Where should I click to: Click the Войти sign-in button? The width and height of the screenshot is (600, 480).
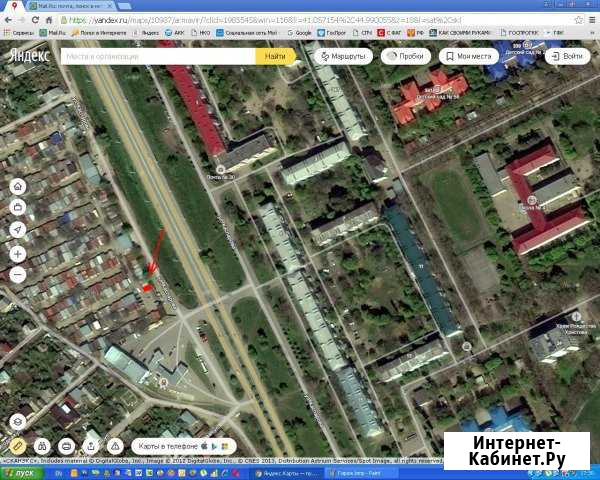(567, 56)
